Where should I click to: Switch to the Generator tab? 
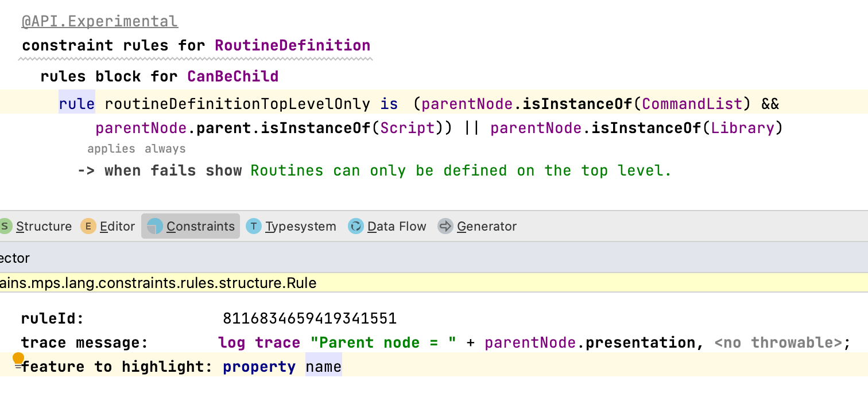(486, 226)
